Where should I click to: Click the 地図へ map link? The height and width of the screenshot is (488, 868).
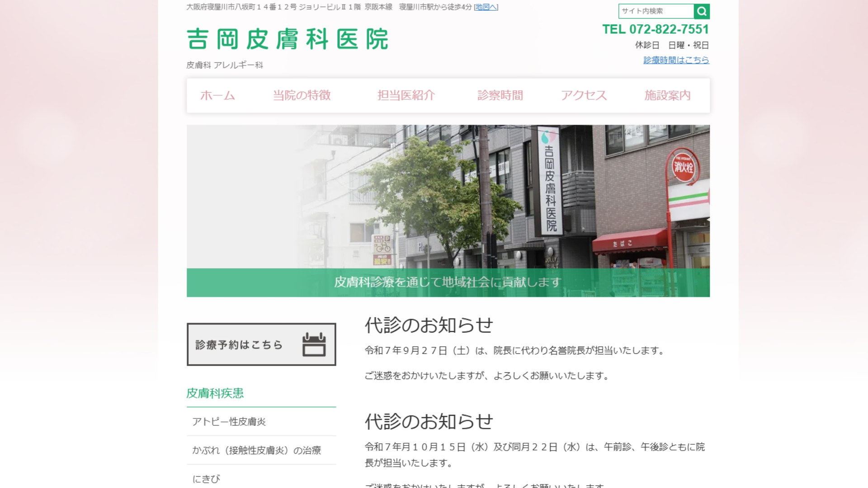[486, 7]
